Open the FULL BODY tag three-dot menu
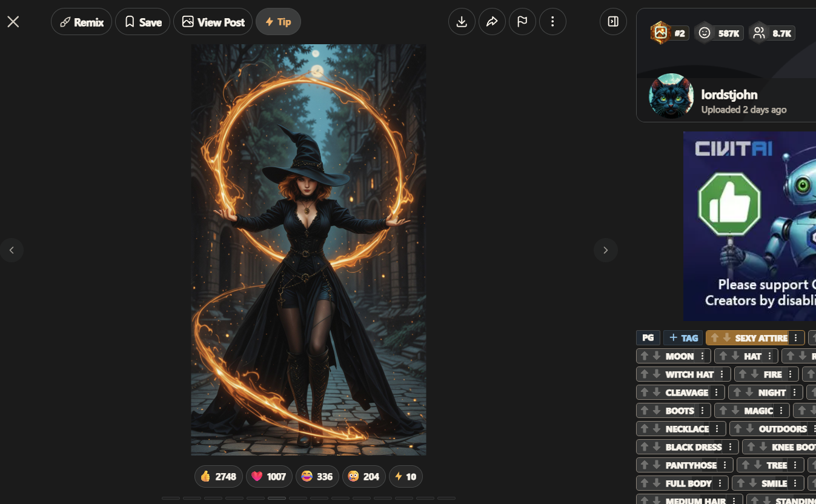Viewport: 816px width, 504px height. click(x=720, y=483)
